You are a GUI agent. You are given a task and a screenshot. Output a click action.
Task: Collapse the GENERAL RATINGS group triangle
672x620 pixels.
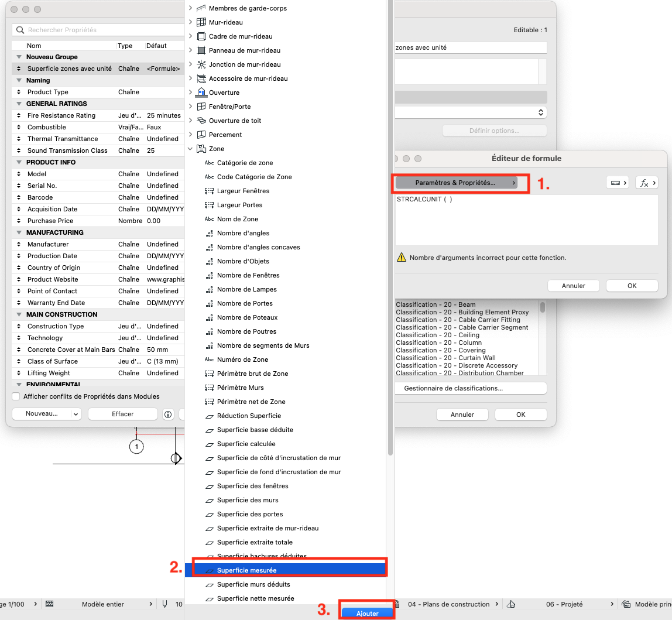[x=19, y=104]
